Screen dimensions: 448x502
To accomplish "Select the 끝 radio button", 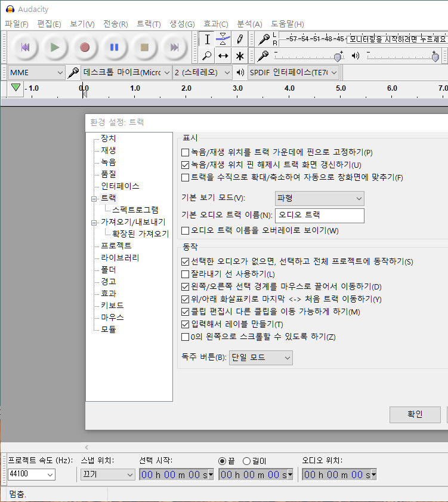I will [222, 461].
